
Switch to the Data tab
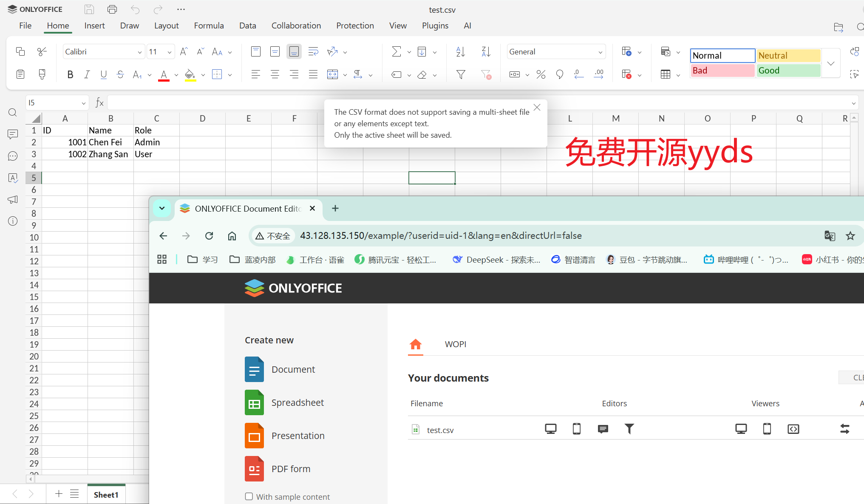click(x=247, y=25)
